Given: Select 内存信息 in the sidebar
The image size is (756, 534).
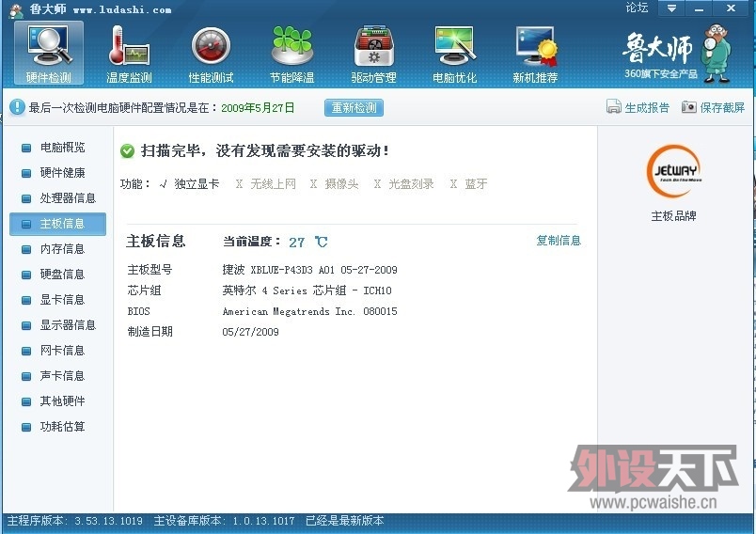Looking at the screenshot, I should (58, 249).
